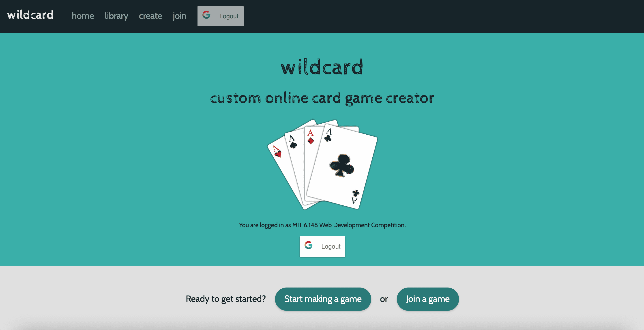The width and height of the screenshot is (644, 330).
Task: Open the create page
Action: coord(150,16)
